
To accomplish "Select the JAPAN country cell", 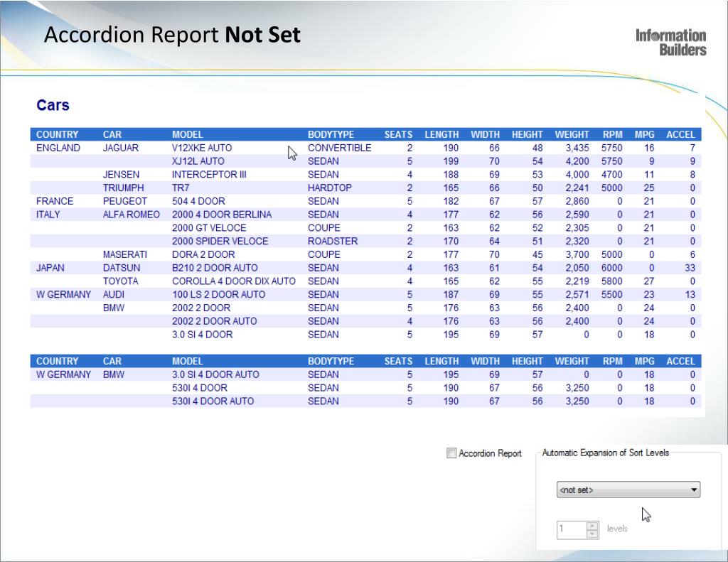I will click(50, 269).
